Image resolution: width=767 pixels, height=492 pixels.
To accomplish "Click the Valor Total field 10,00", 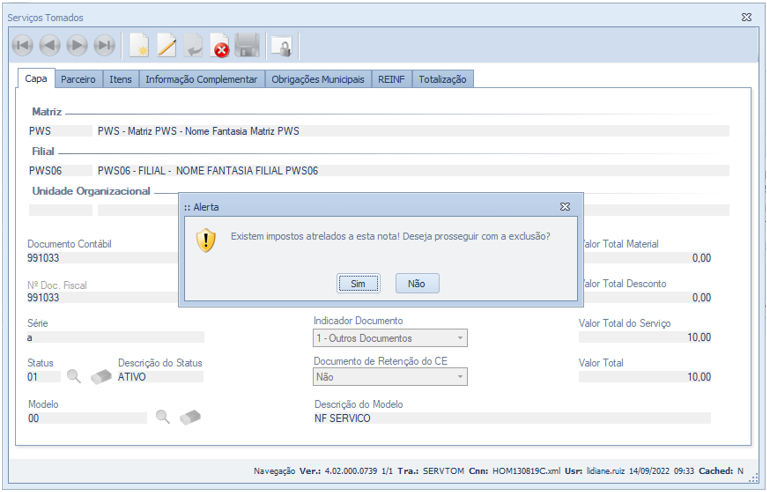I will [x=645, y=377].
